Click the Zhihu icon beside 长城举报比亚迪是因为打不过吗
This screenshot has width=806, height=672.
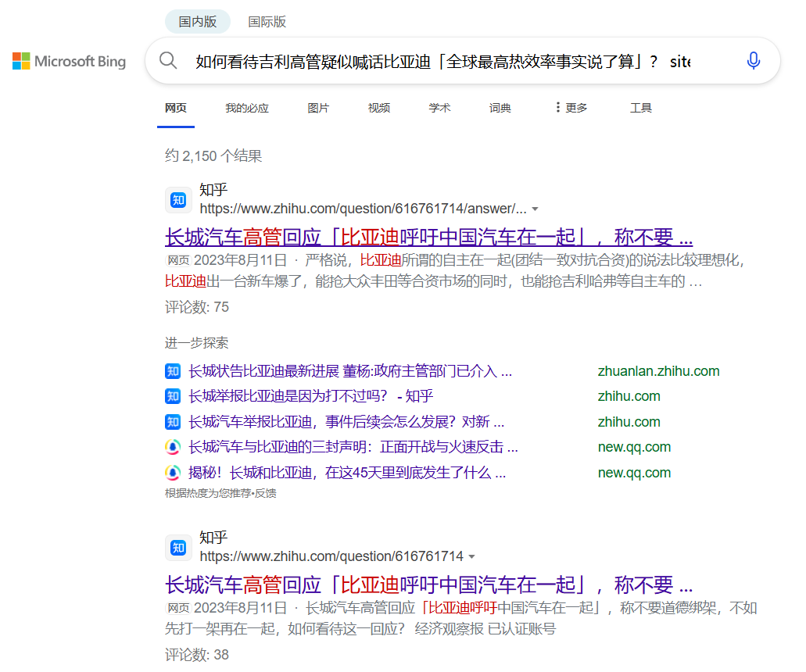pos(173,396)
